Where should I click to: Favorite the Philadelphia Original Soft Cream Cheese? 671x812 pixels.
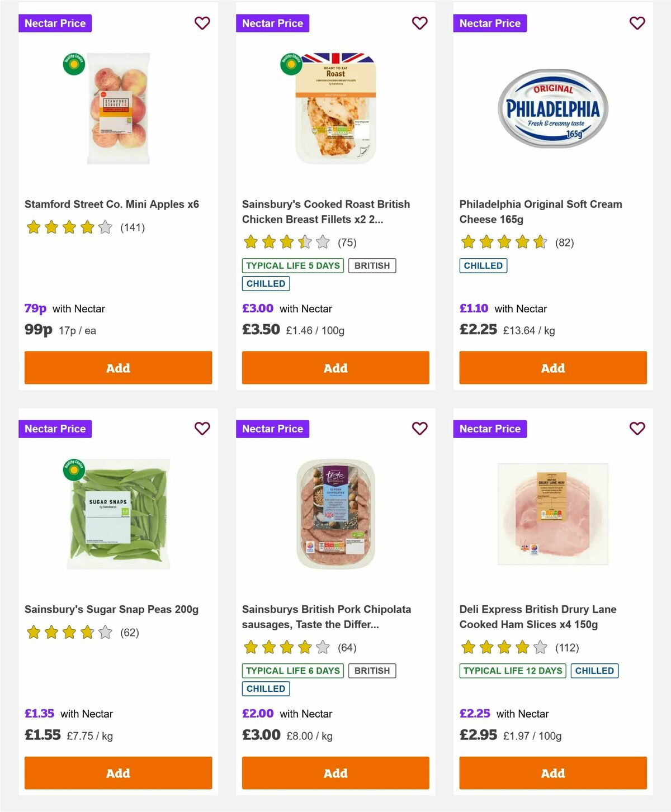(636, 23)
